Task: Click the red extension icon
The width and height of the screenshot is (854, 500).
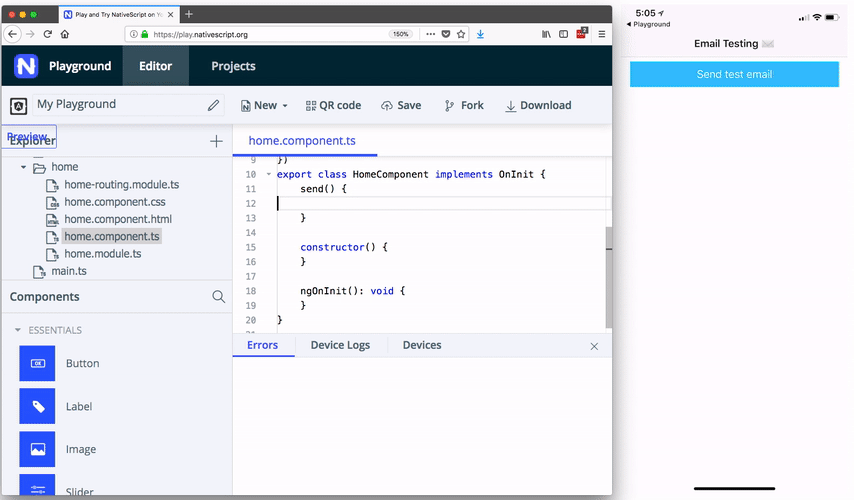Action: click(582, 33)
